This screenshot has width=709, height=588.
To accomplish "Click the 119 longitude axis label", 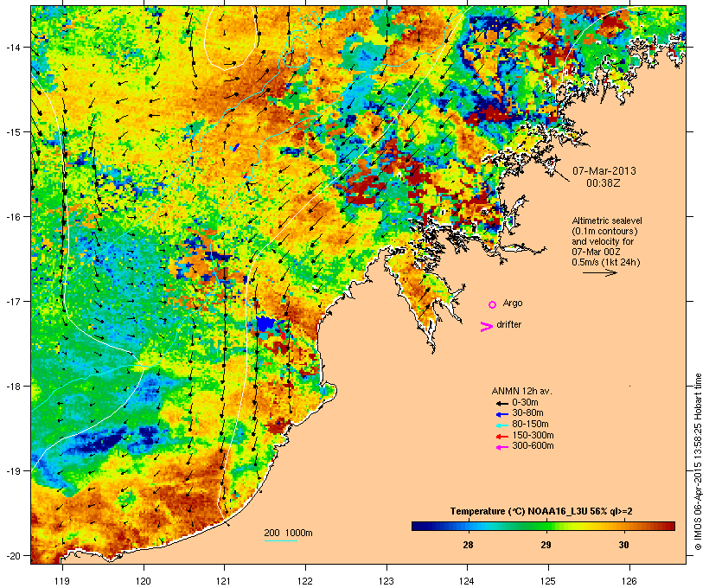I will pyautogui.click(x=62, y=581).
